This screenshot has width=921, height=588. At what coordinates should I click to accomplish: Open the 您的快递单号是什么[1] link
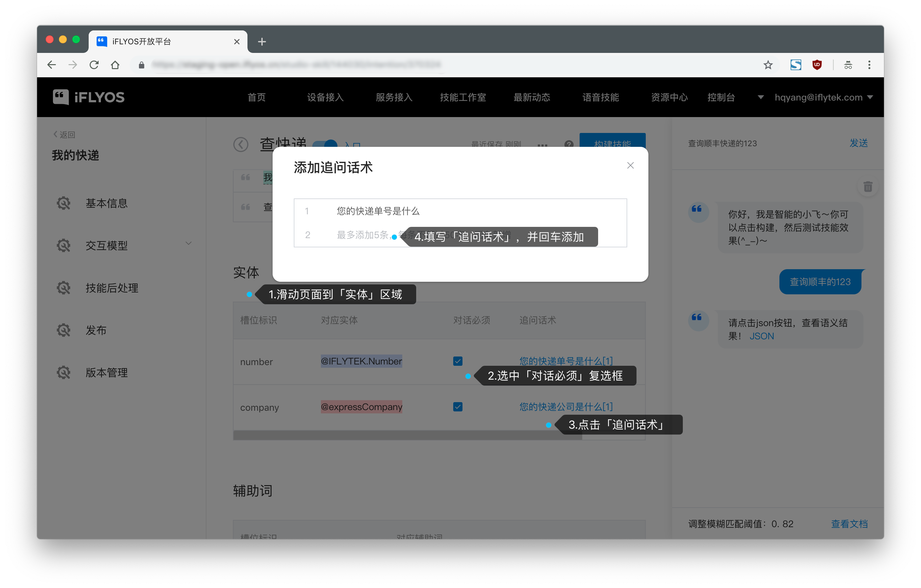566,361
